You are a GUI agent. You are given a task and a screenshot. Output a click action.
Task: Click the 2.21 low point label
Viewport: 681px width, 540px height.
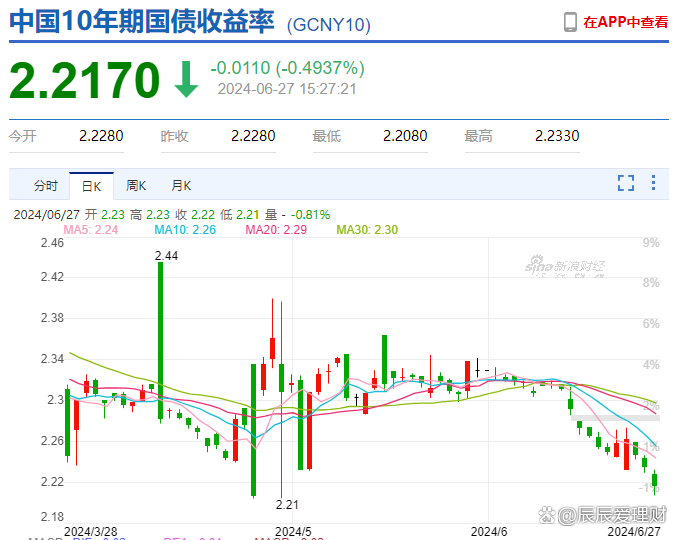(288, 504)
